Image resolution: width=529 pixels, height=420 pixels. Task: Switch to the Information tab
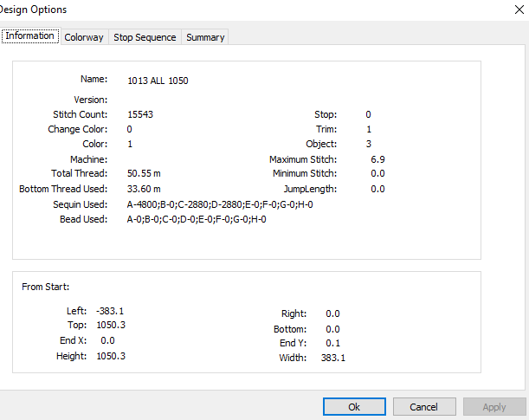tap(30, 36)
